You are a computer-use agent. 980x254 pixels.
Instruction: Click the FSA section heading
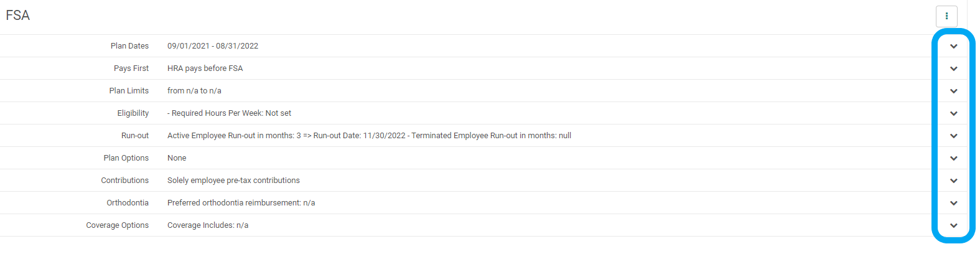[x=18, y=16]
